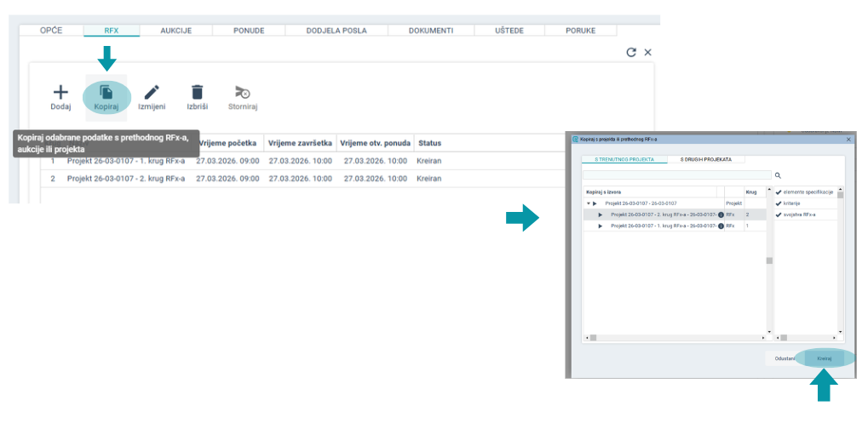868x429 pixels.
Task: Select the Izmijeni pencil icon
Action: pyautogui.click(x=152, y=92)
